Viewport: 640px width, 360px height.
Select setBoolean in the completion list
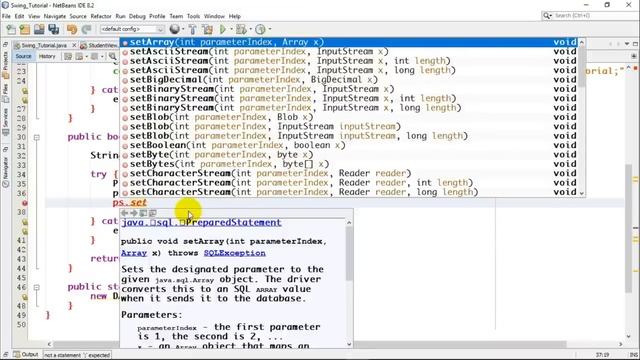click(x=349, y=145)
